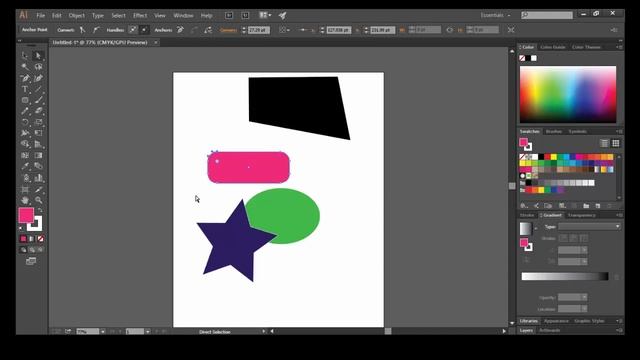Enable Draw Normal mode
This screenshot has height=360, width=640.
[23, 250]
